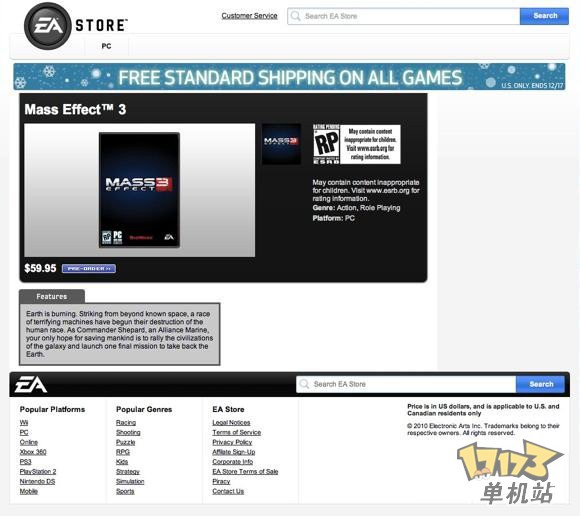This screenshot has width=580, height=516.
Task: Open the RPG genre link
Action: tap(123, 452)
